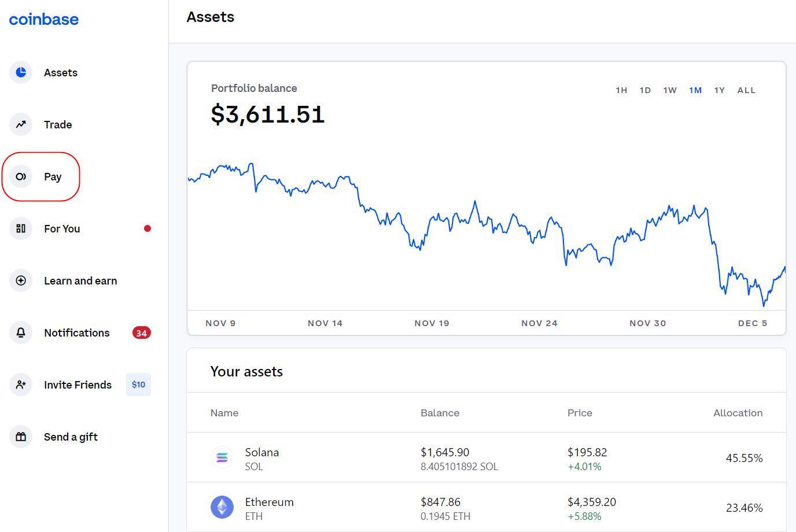Click the Ethereum coin icon
796x532 pixels.
coord(222,507)
